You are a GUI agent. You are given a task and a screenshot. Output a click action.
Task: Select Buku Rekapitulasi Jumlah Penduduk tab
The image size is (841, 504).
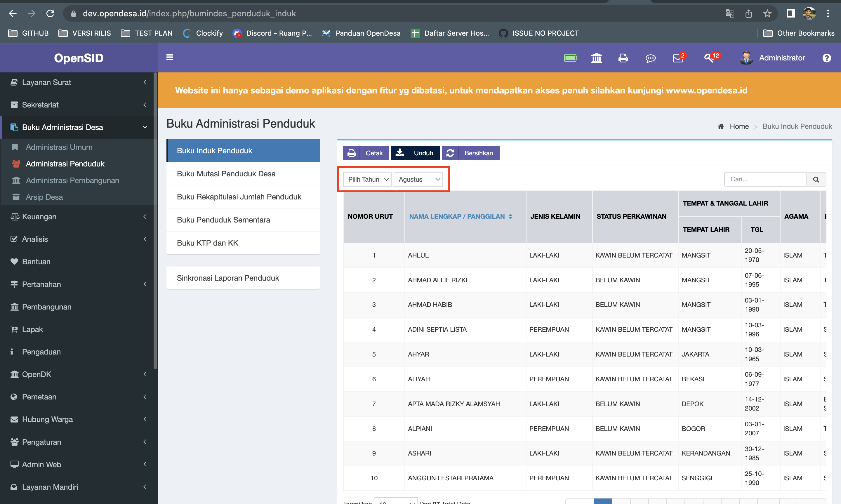(x=243, y=197)
